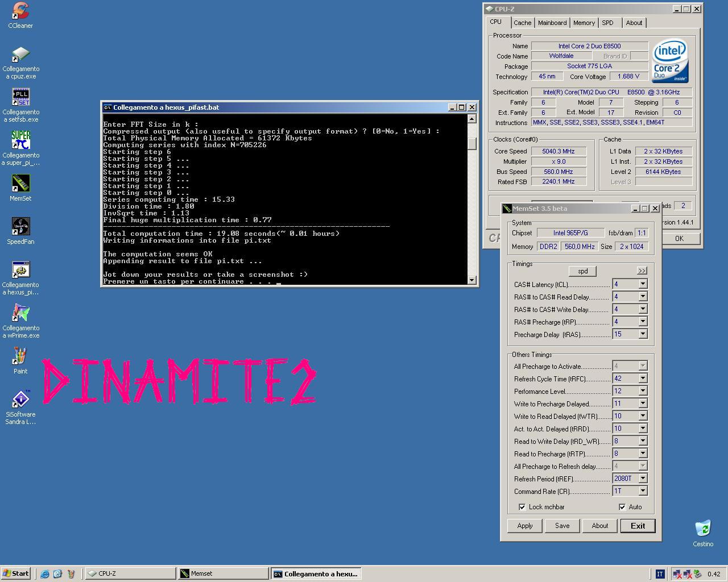The image size is (728, 582).
Task: Click the Bus Speed value 560.0 MHz
Action: click(559, 172)
